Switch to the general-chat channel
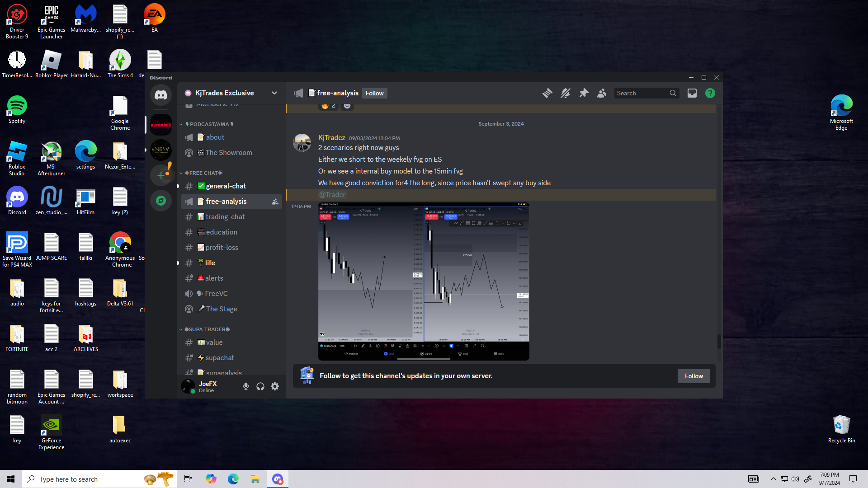The image size is (868, 488). pyautogui.click(x=226, y=186)
